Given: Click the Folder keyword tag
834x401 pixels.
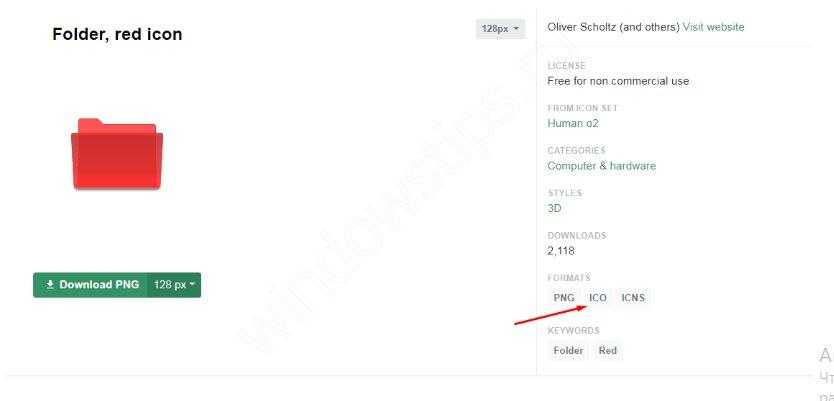Looking at the screenshot, I should point(568,350).
